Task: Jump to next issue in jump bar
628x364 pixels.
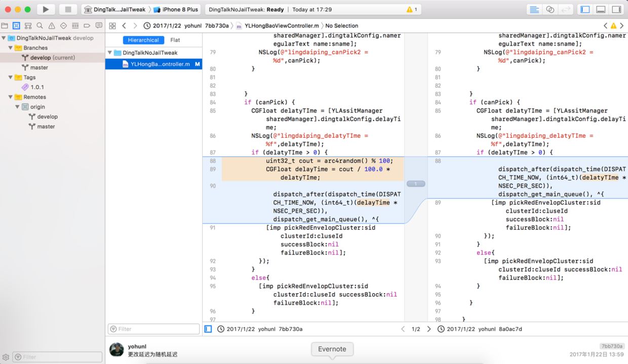Action: pyautogui.click(x=622, y=25)
